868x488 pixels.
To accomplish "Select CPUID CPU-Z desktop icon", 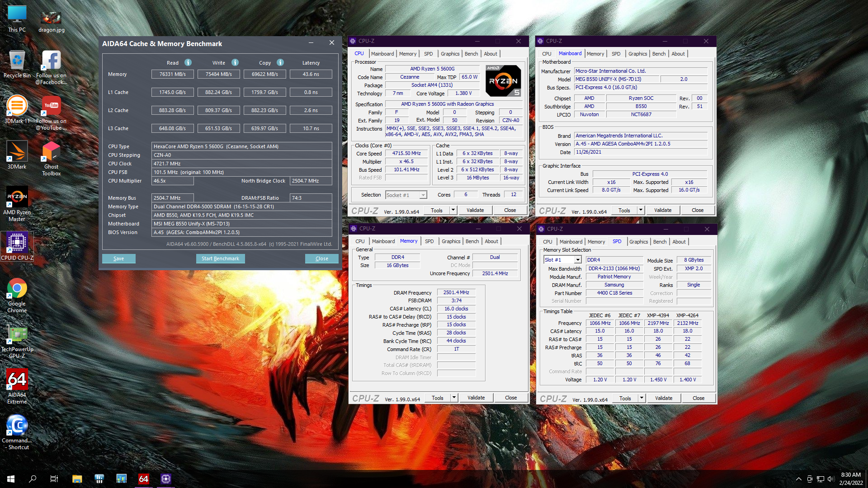I will click(x=17, y=246).
